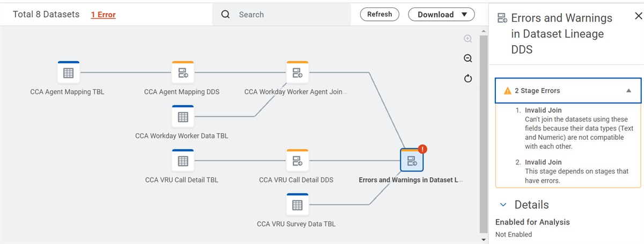Select the CCA VRU Survey Data TBL icon
644x244 pixels.
tap(297, 205)
